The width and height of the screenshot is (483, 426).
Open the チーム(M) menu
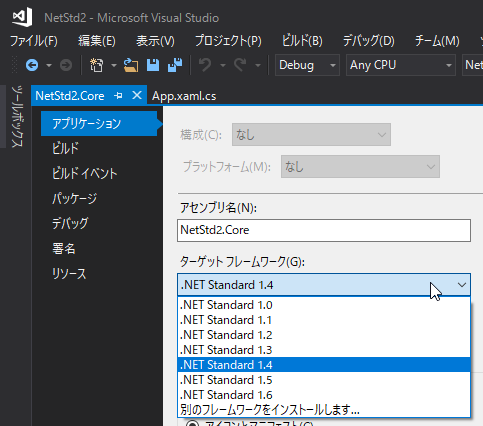pos(437,41)
